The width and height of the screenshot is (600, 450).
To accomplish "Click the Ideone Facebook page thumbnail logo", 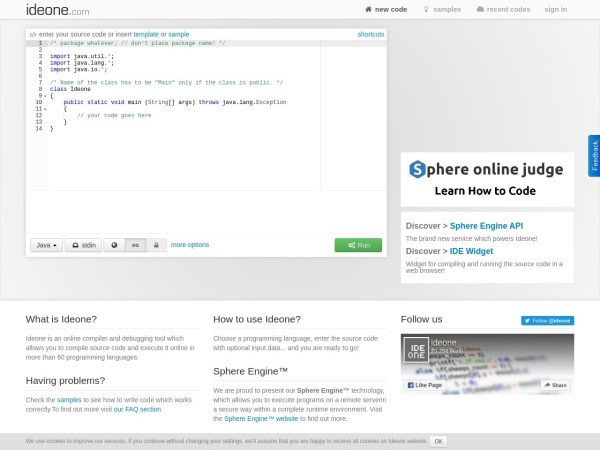I will [x=416, y=350].
